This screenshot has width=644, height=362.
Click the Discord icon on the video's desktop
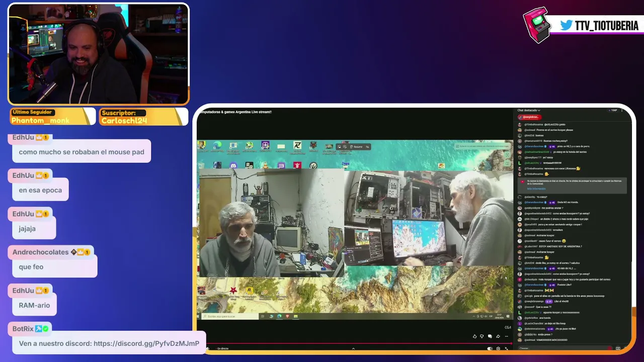point(233,165)
